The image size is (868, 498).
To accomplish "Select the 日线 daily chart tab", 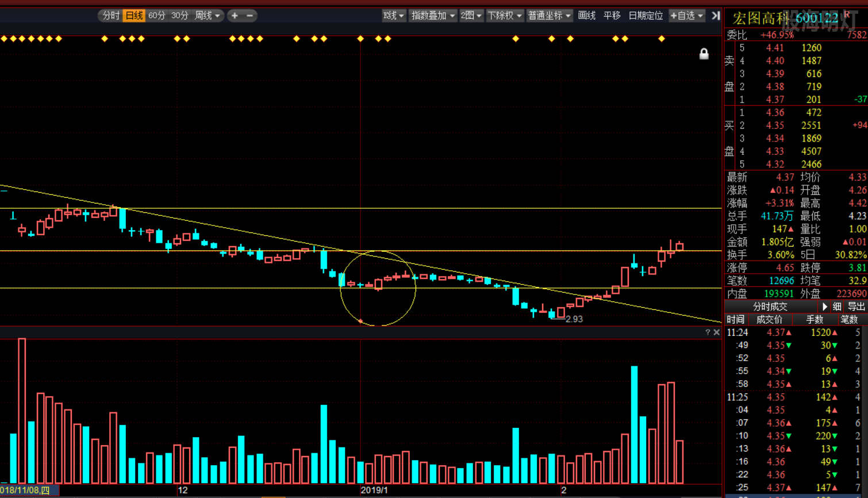I will tap(134, 16).
